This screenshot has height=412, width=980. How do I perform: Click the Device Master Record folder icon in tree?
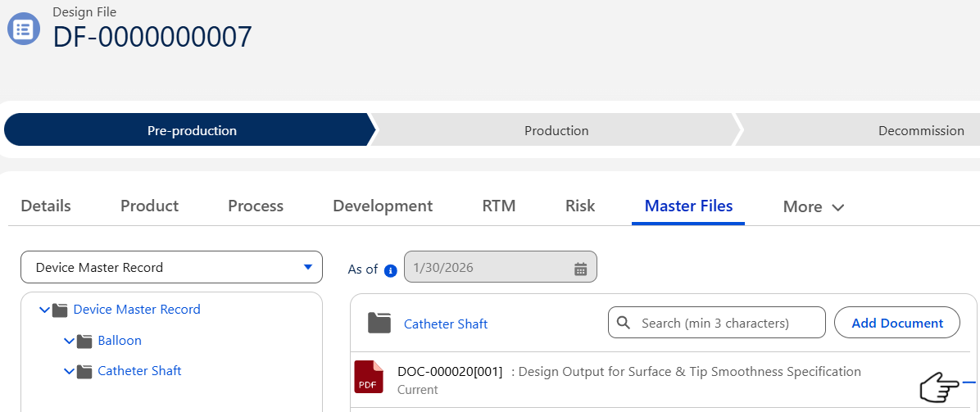60,310
